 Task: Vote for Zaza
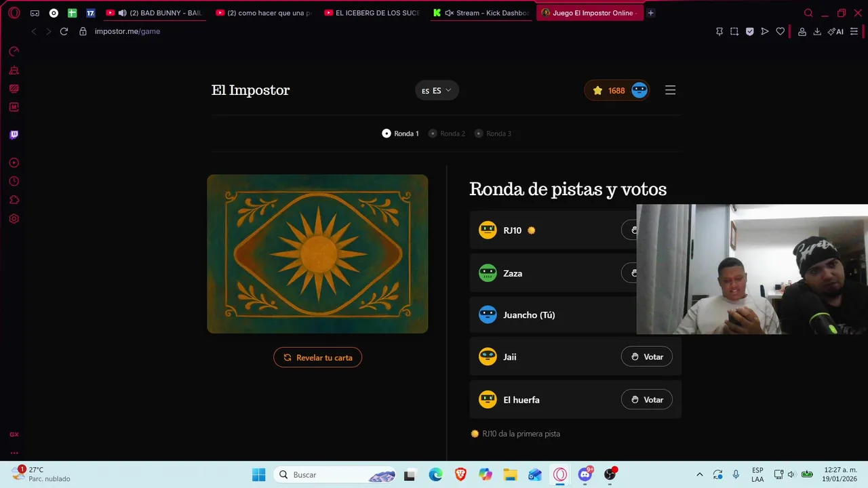(x=629, y=272)
